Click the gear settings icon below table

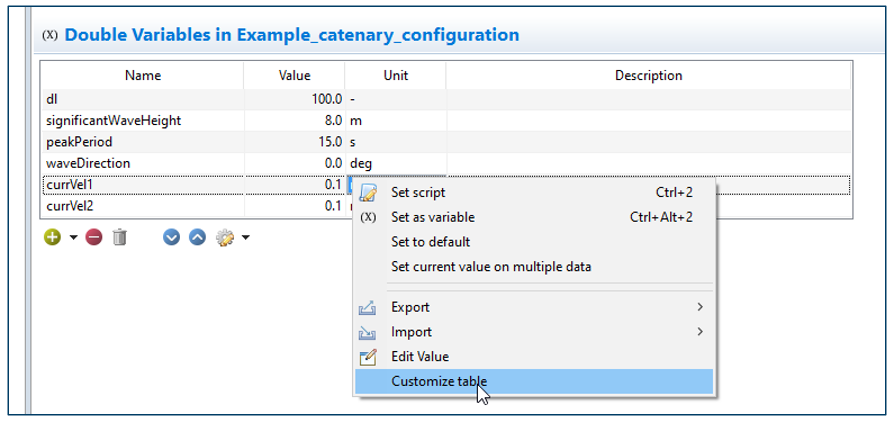[225, 237]
